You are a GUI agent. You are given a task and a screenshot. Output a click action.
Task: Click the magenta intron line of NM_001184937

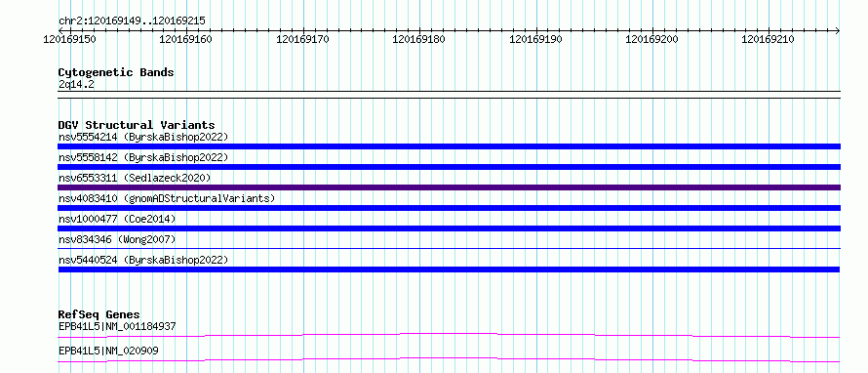449,335
